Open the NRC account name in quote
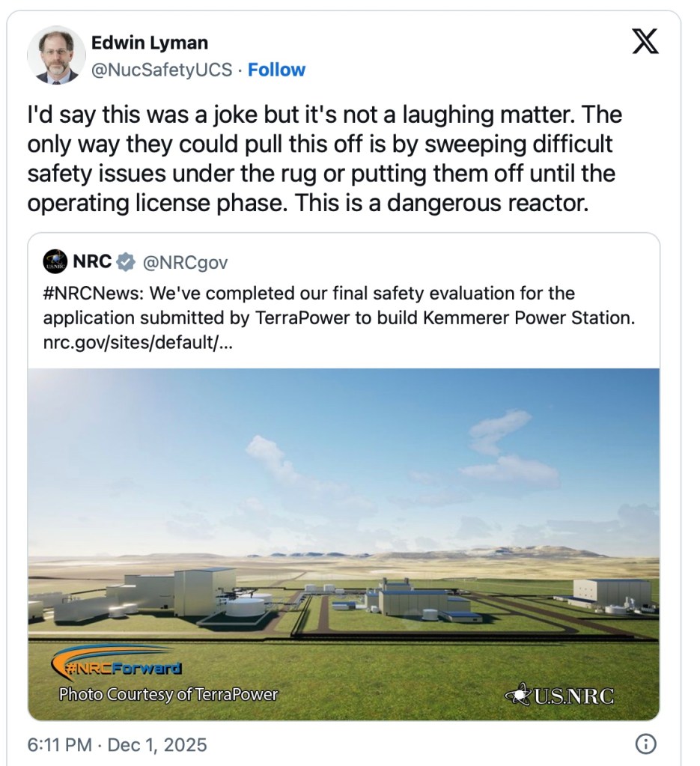This screenshot has width=700, height=766. click(92, 262)
